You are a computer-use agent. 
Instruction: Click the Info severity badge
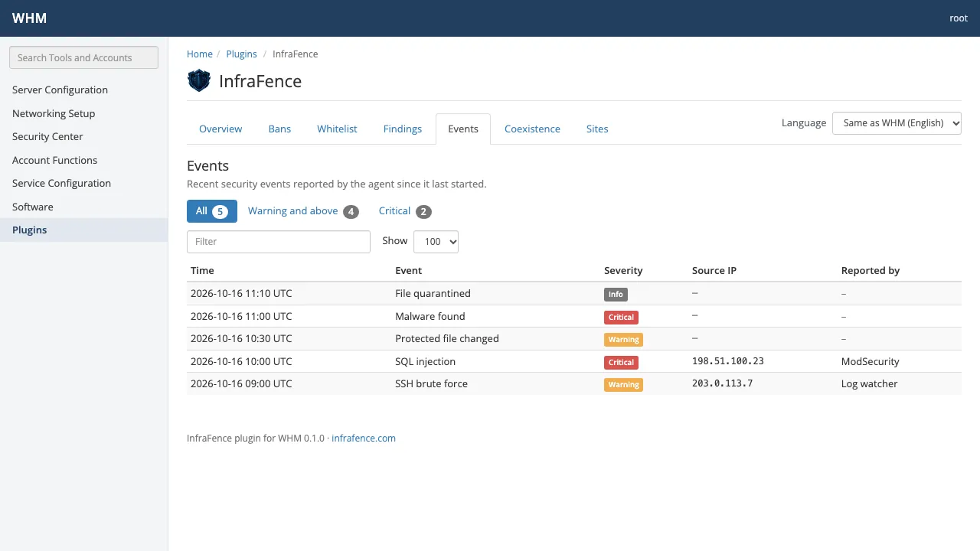tap(616, 295)
